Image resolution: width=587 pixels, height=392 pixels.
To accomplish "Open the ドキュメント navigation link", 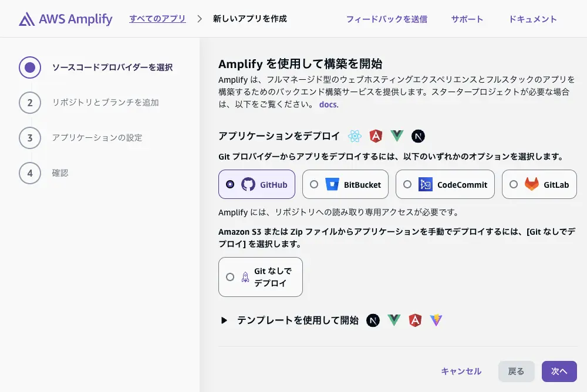I will 532,18.
